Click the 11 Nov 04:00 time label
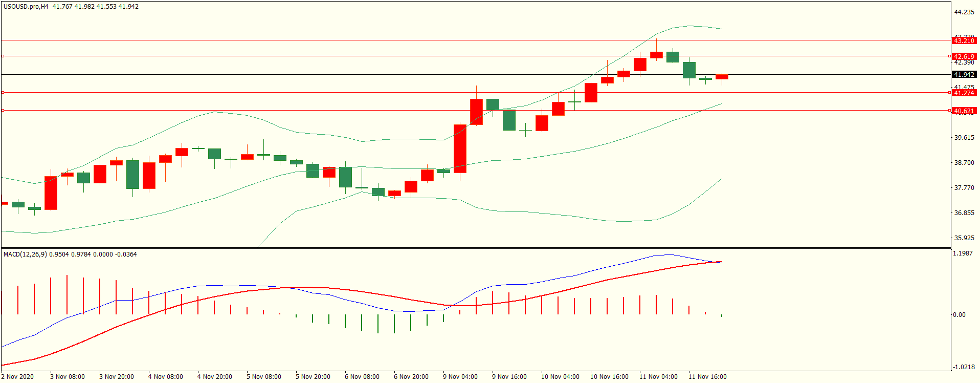This screenshot has height=383, width=980. point(658,377)
